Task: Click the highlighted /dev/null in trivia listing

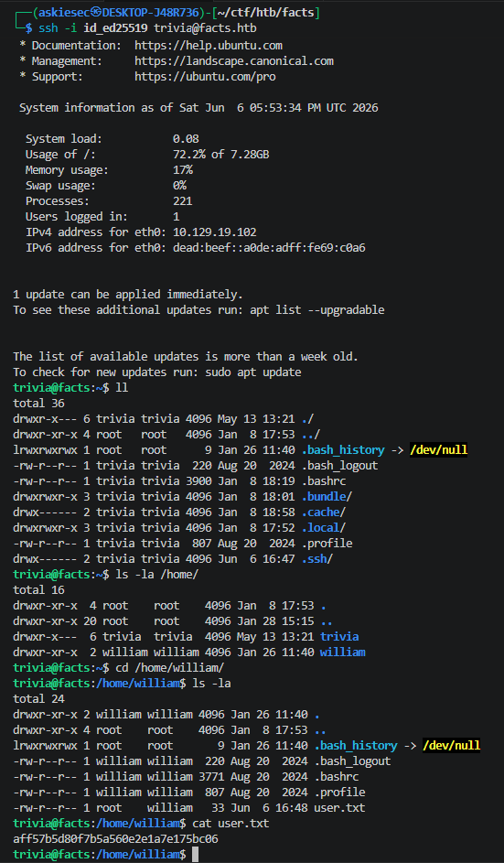Action: 438,450
